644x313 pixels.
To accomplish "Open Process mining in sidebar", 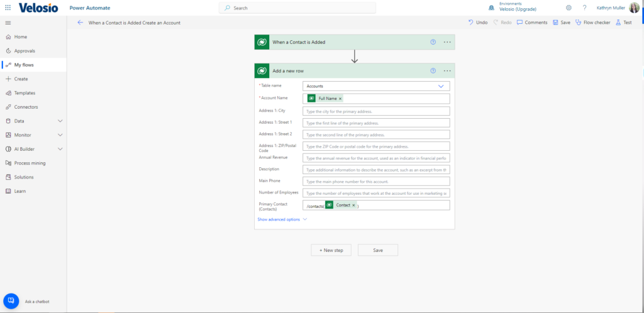I will (33, 163).
